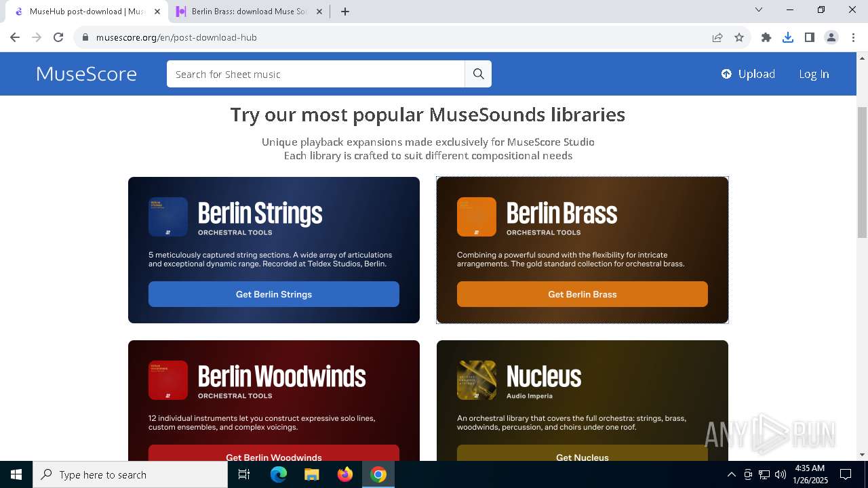Click the Berlin Woodwinds title text
Screen dimensions: 868x488
(282, 377)
